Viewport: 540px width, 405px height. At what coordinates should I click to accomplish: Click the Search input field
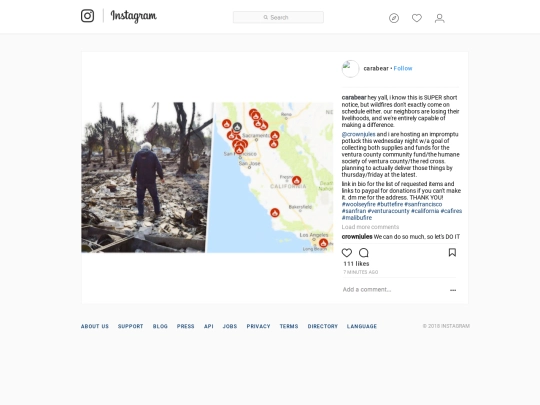[278, 17]
